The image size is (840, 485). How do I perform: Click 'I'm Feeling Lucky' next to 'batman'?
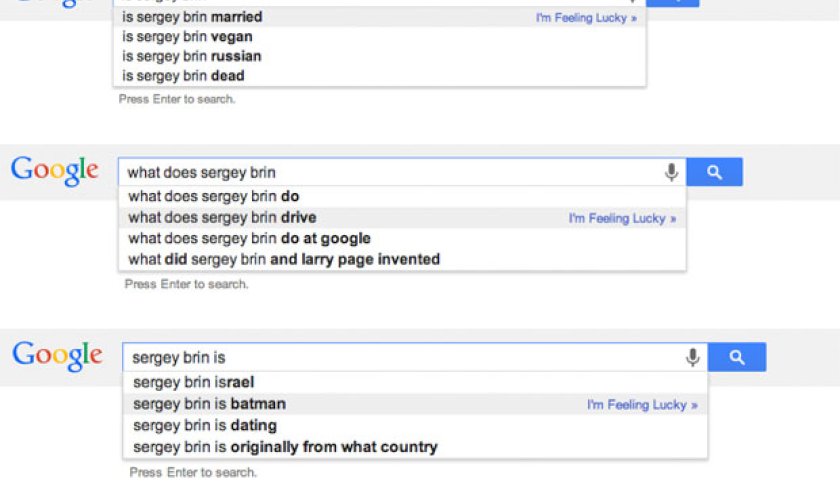pos(642,405)
